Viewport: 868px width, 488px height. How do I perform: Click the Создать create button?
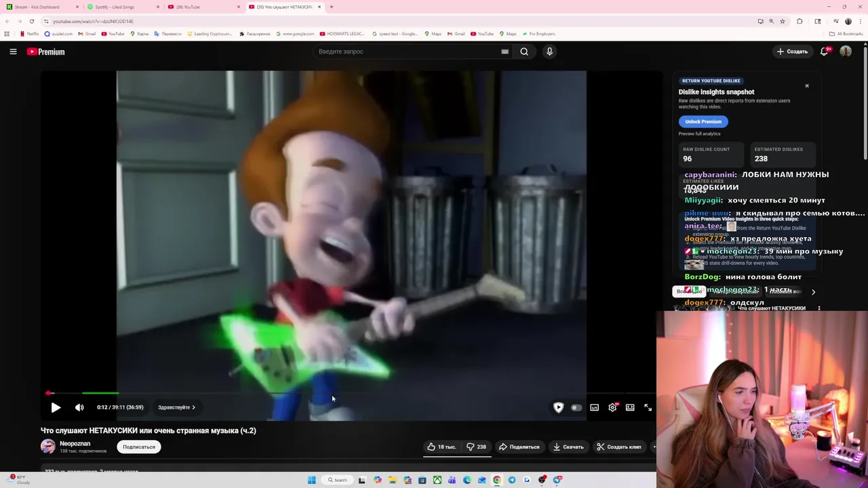(792, 52)
